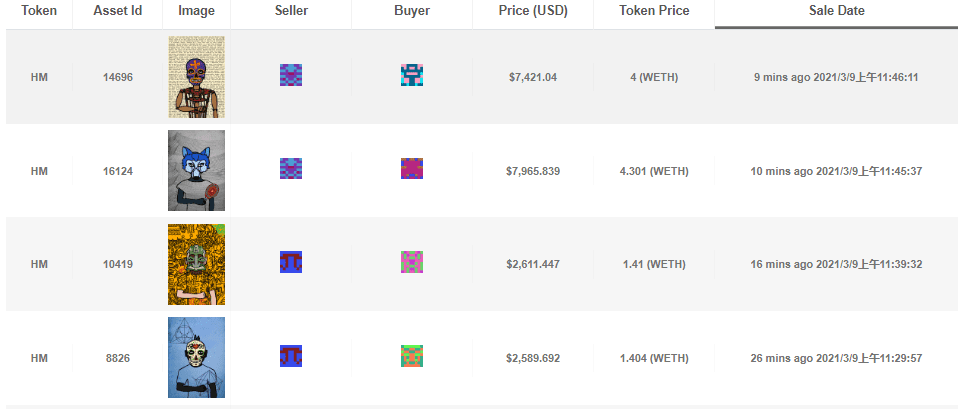This screenshot has height=409, width=962.
Task: Sort by Price (USD) column header
Action: pos(533,11)
